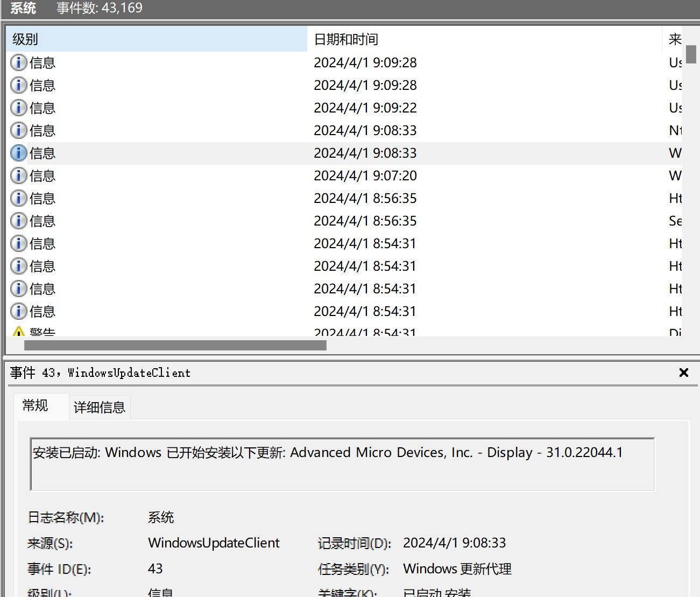The width and height of the screenshot is (700, 597).
Task: Click info icon of row with source Se
Action: [x=19, y=221]
